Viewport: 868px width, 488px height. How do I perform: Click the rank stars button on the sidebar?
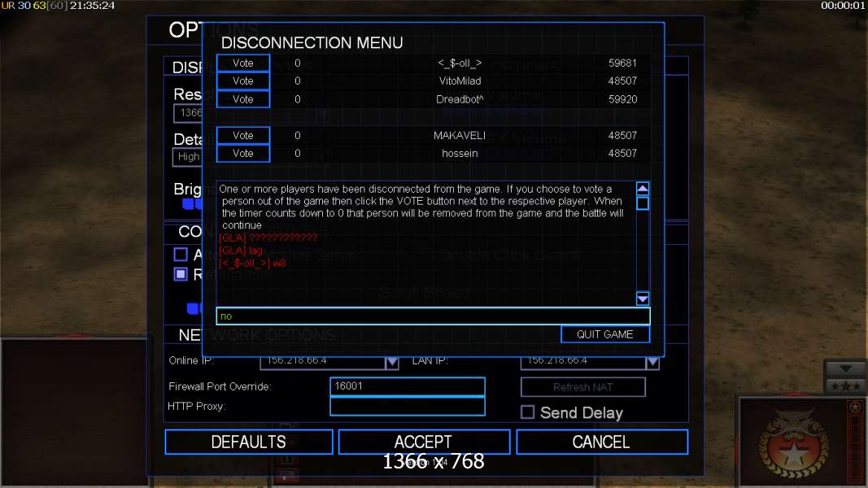tap(845, 386)
